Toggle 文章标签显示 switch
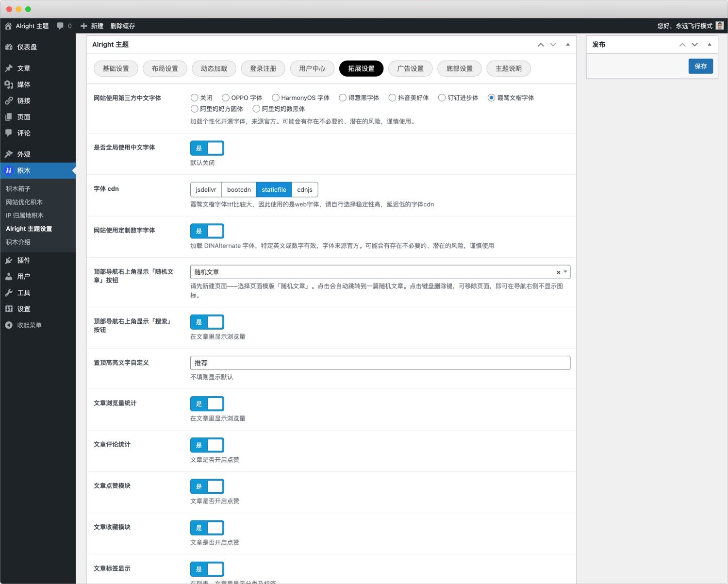The image size is (728, 584). pyautogui.click(x=207, y=569)
